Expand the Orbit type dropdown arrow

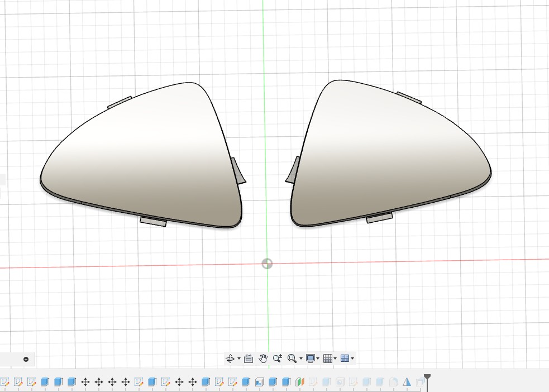coord(239,358)
